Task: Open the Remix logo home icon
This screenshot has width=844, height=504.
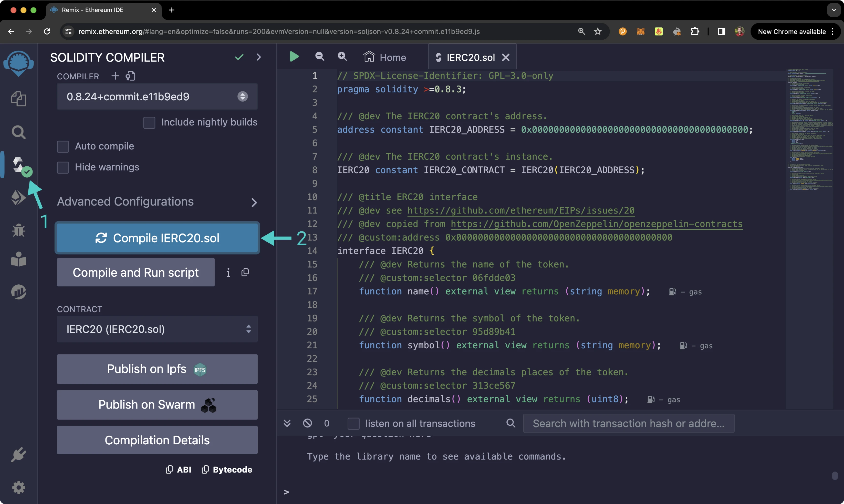Action: [x=18, y=63]
